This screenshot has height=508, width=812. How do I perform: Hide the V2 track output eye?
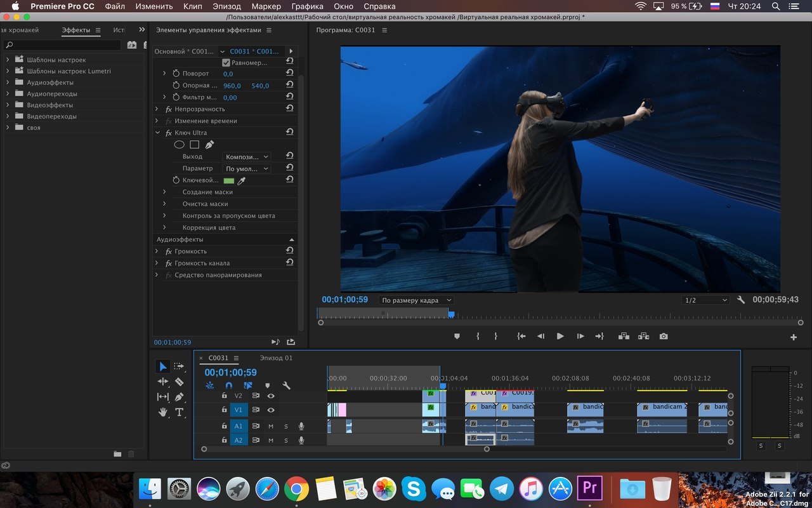point(271,396)
